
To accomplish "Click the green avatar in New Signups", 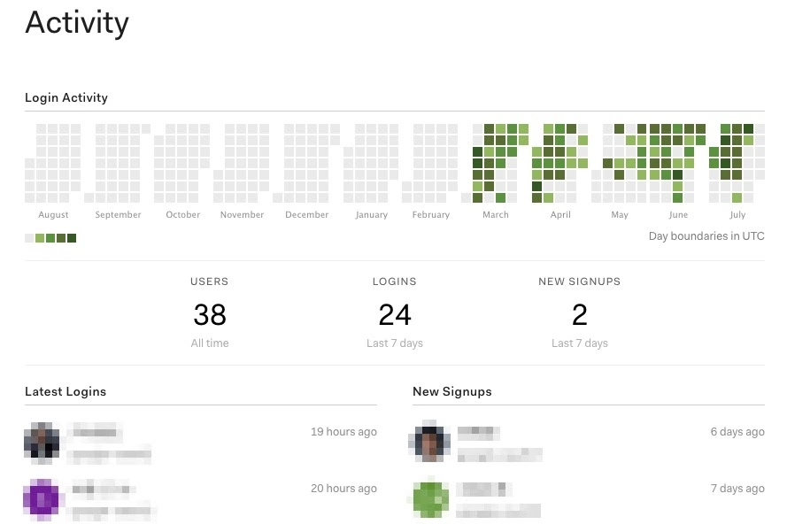I will [430, 499].
